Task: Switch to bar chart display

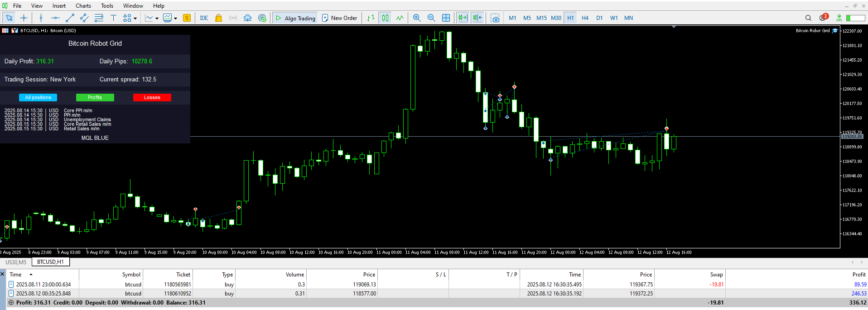Action: [371, 18]
